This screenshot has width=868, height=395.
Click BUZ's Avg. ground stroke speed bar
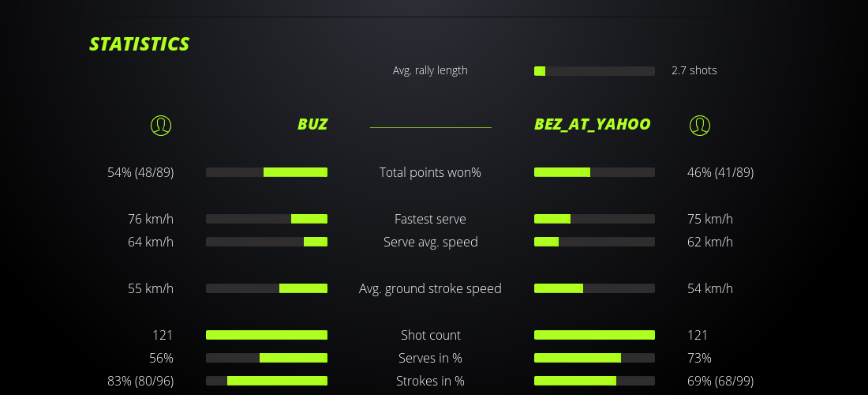coord(267,288)
